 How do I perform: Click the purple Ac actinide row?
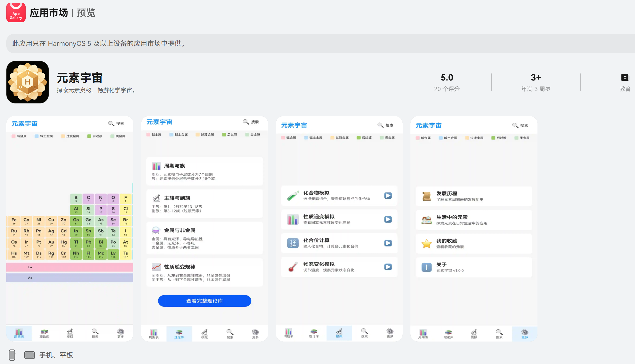(x=70, y=278)
